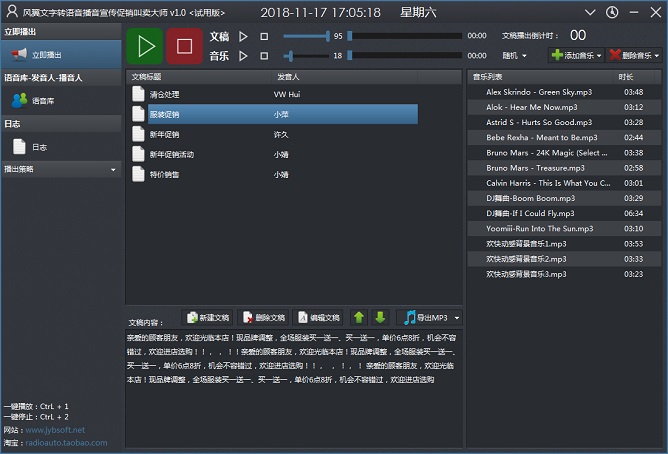Click the clock icon in title bar
The width and height of the screenshot is (668, 454).
(612, 12)
